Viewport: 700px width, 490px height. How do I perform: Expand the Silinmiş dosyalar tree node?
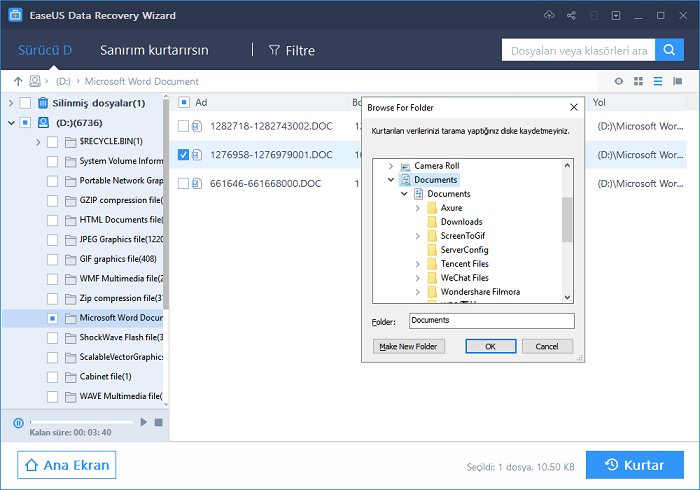click(10, 103)
